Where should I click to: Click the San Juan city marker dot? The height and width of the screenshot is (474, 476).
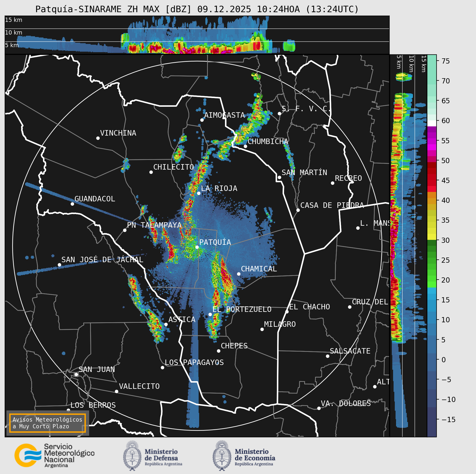pyautogui.click(x=76, y=374)
